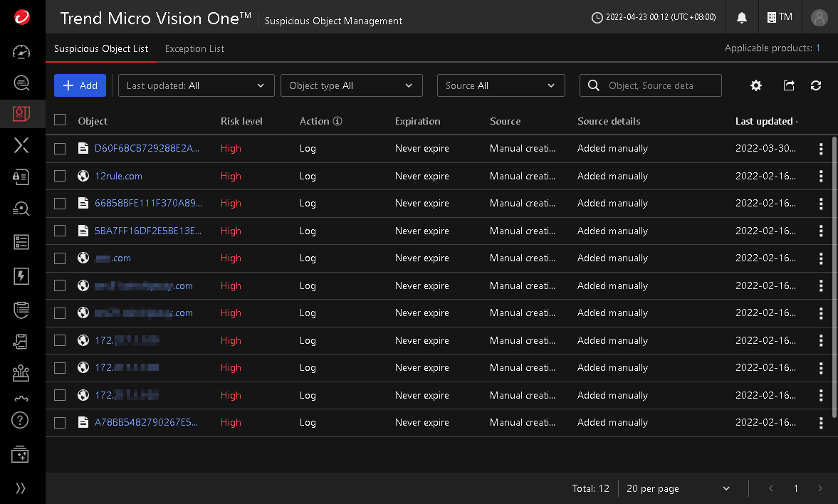
Task: Toggle the select-all checkbox in header
Action: 60,121
